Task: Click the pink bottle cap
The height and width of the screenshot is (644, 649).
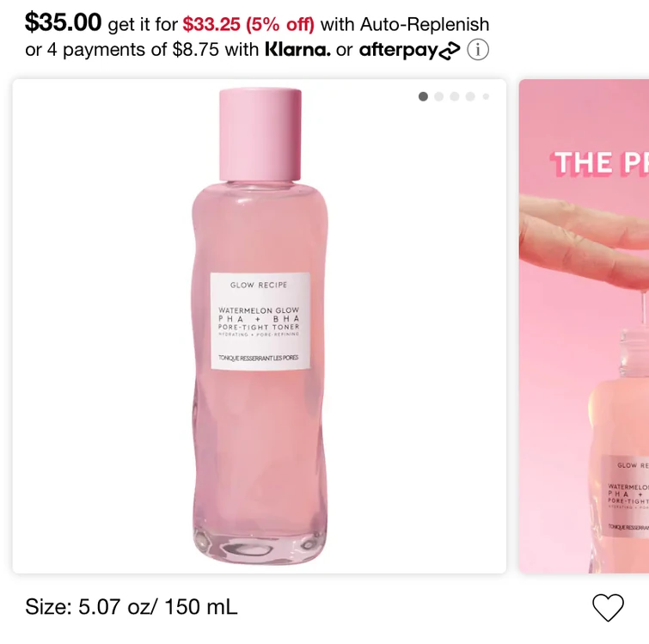Action: pos(260,134)
